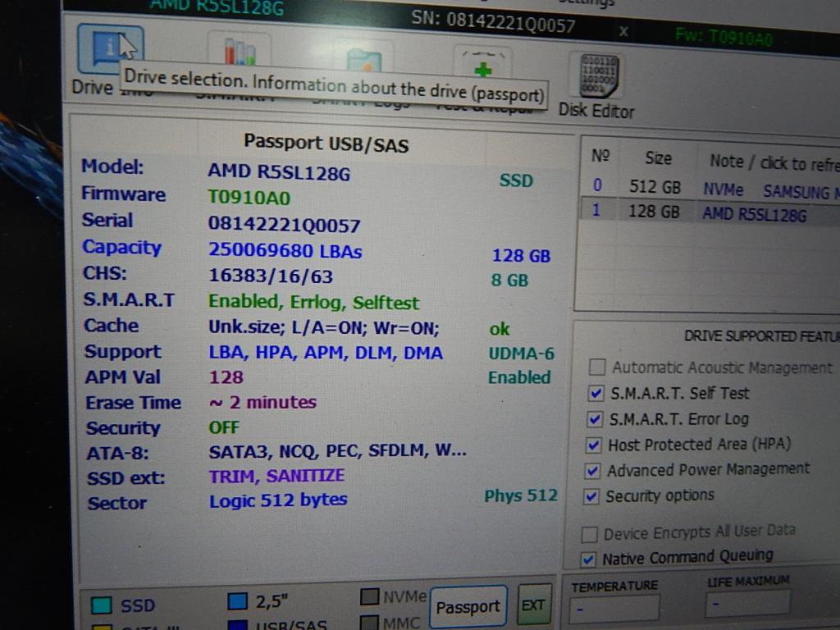Screen dimensions: 840x630
Task: Click the EXT button
Action: (x=534, y=605)
